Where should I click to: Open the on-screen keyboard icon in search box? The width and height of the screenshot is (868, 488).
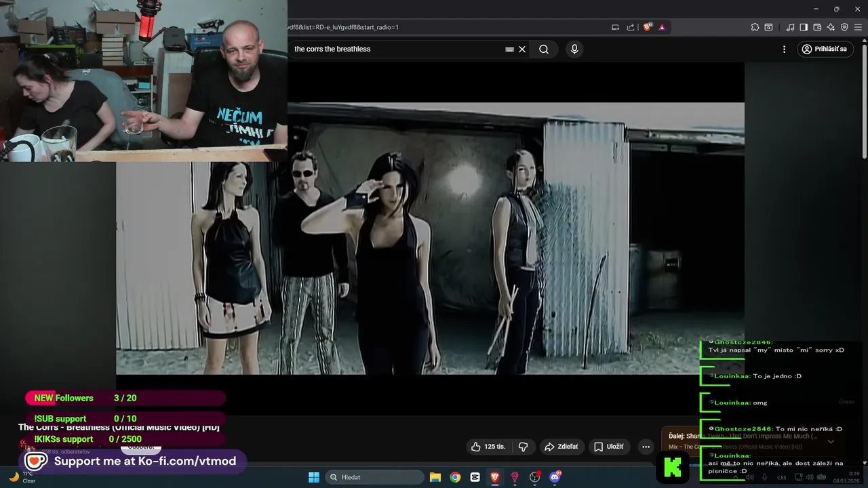coord(509,49)
